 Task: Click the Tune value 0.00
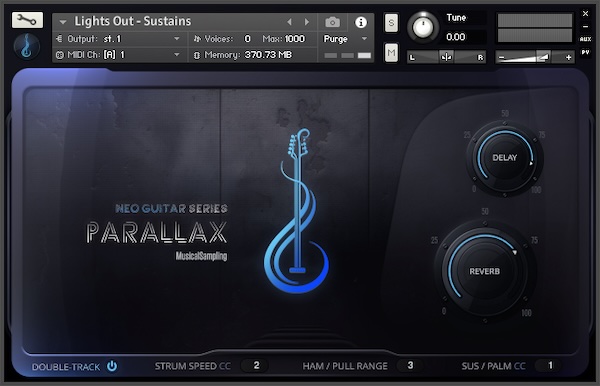(x=456, y=37)
